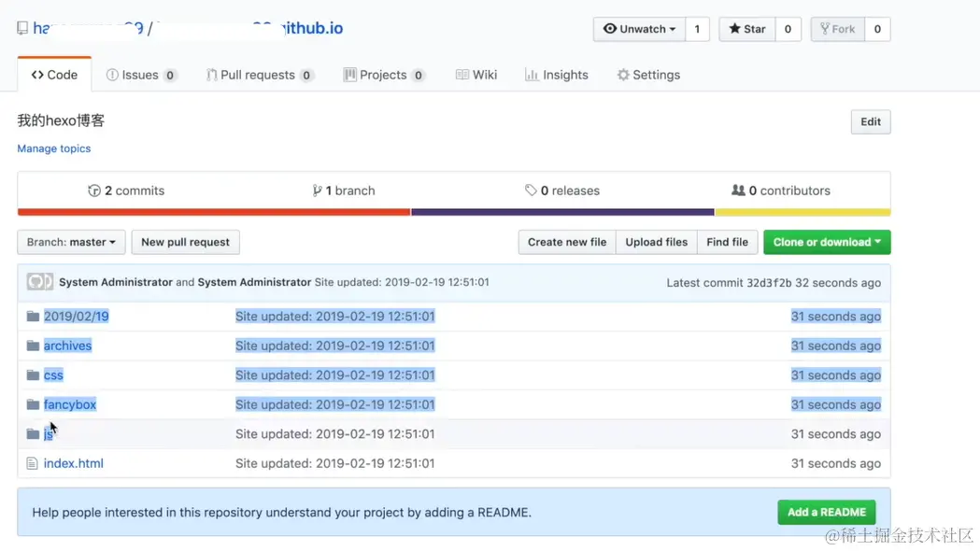
Task: Open the 0 releases link
Action: tap(562, 191)
